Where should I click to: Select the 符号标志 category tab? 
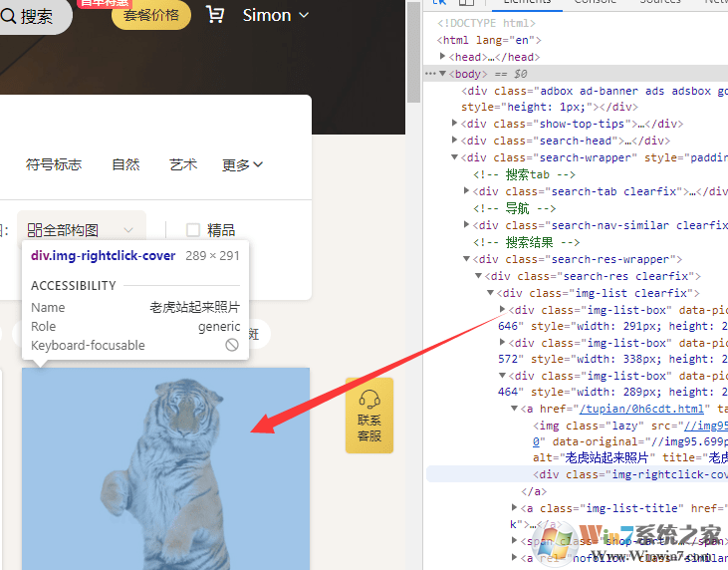point(54,164)
